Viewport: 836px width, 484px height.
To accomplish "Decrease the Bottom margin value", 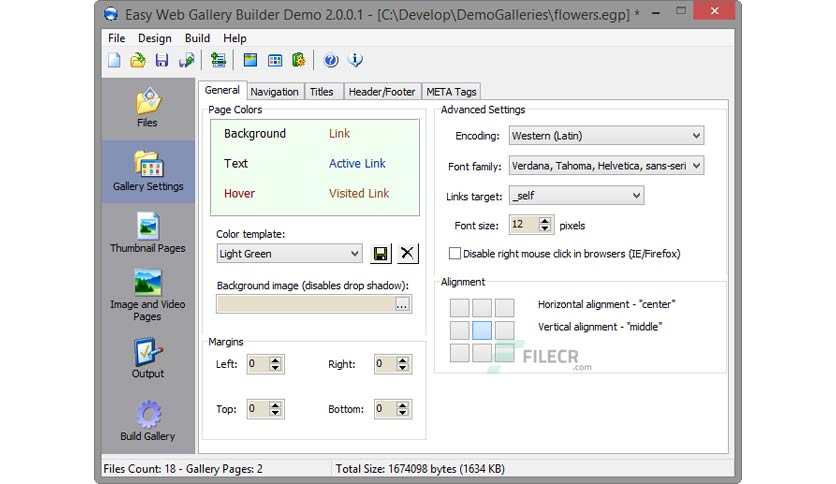I will pos(403,413).
